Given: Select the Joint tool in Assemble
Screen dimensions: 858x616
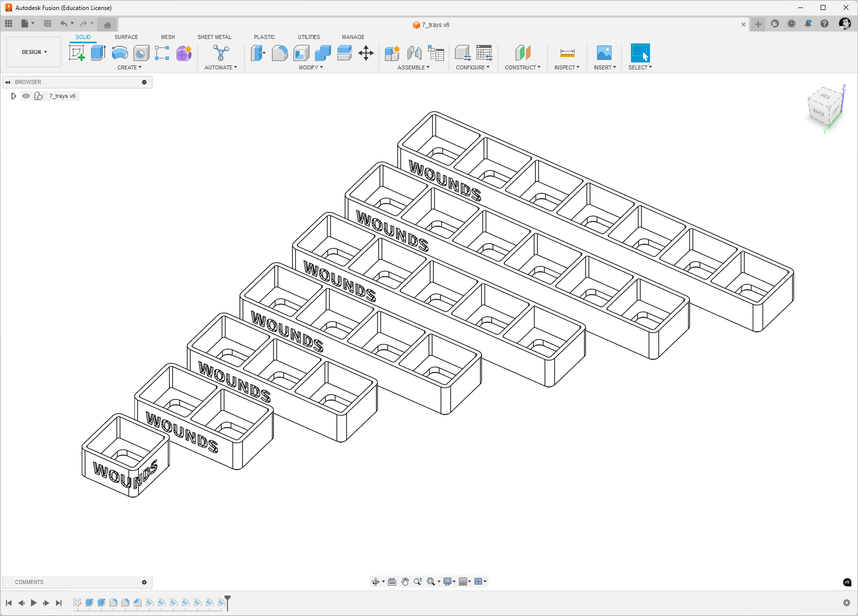Looking at the screenshot, I should [414, 53].
